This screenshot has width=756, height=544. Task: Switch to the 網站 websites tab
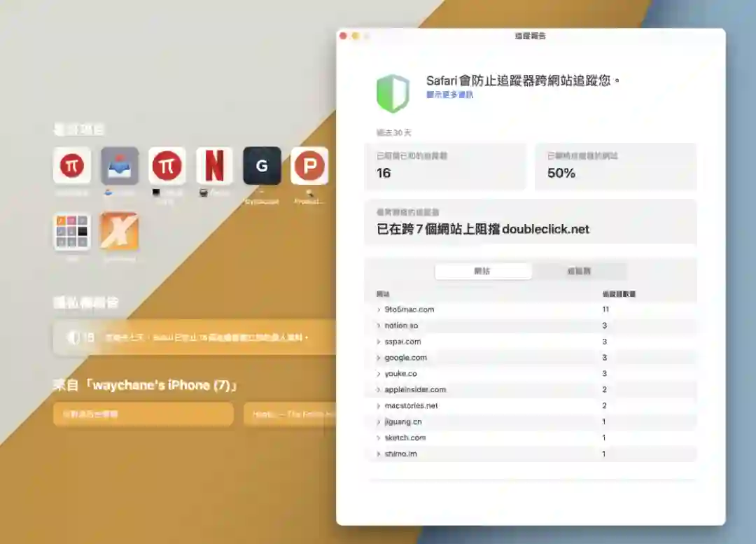click(x=482, y=271)
